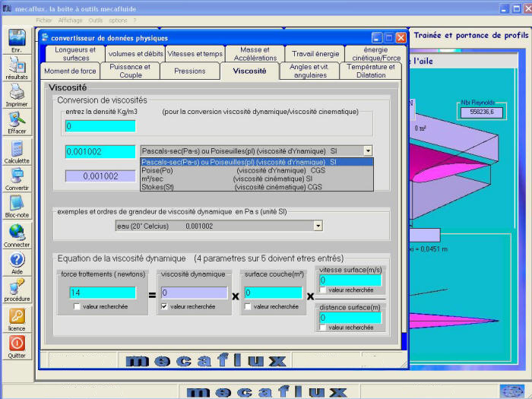Open the Convertir icon
The height and width of the screenshot is (399, 532).
[x=17, y=176]
